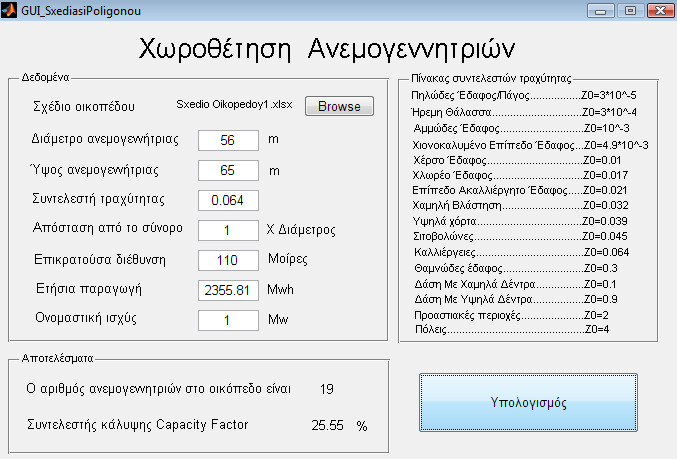The width and height of the screenshot is (677, 459).
Task: Click the Χιονοκαλυμένο Επίπεδο Έδαφος row
Action: pyautogui.click(x=530, y=145)
